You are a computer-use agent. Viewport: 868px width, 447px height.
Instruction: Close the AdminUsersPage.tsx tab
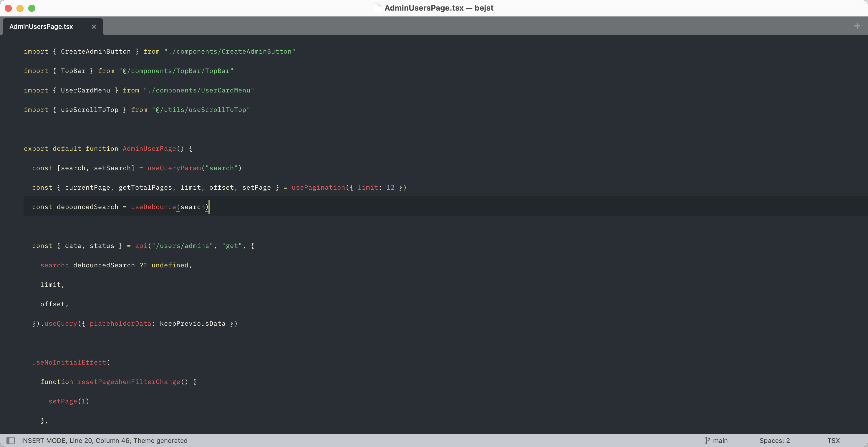[x=94, y=27]
